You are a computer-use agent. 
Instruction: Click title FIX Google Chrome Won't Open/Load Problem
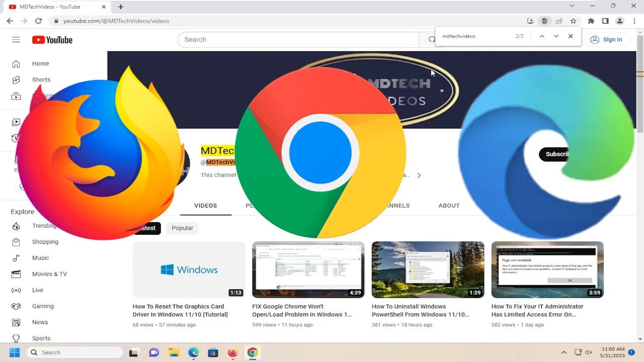[x=302, y=311]
